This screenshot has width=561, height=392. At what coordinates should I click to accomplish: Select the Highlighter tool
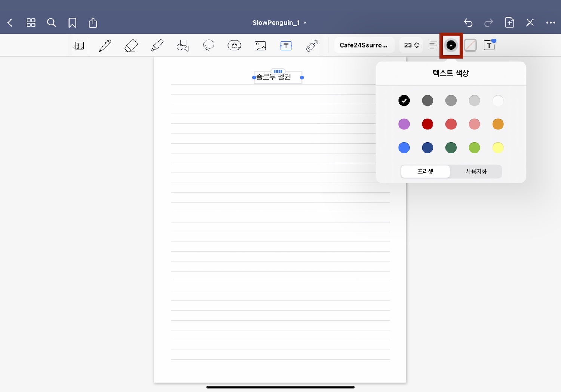click(157, 46)
